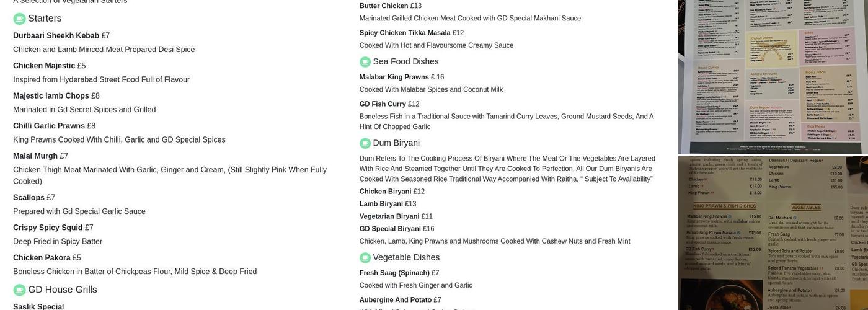Screen dimensions: 868x310
Task: Click the Vegetable Dishes section icon
Action: click(365, 258)
